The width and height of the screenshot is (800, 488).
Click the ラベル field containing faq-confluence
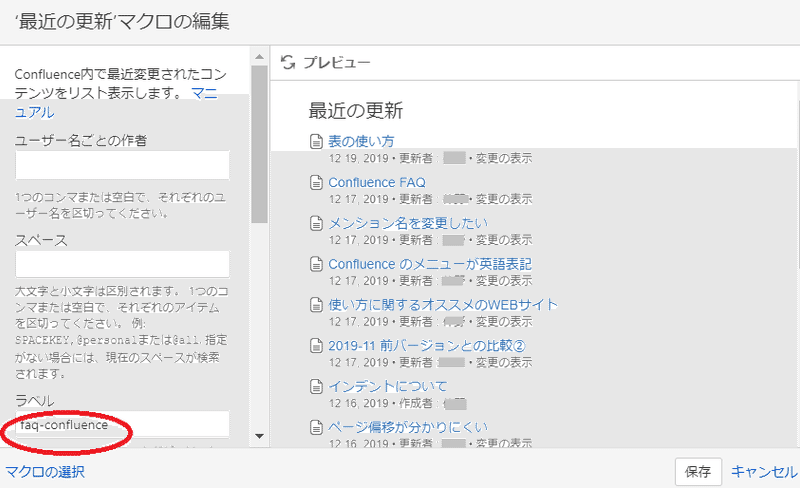coord(122,425)
